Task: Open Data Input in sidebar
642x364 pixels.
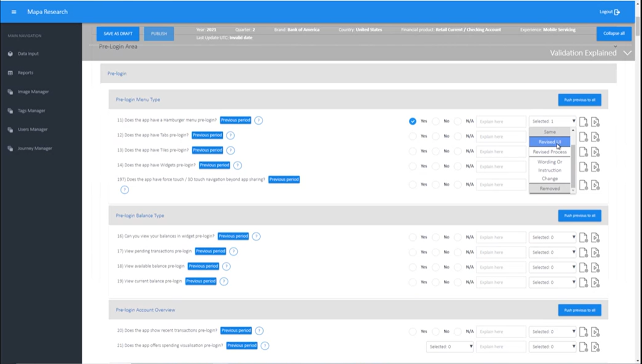Action: pos(28,53)
